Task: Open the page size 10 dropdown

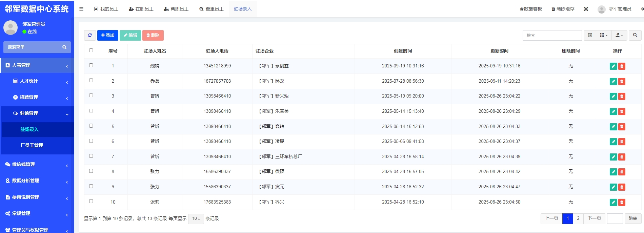Action: tap(196, 219)
